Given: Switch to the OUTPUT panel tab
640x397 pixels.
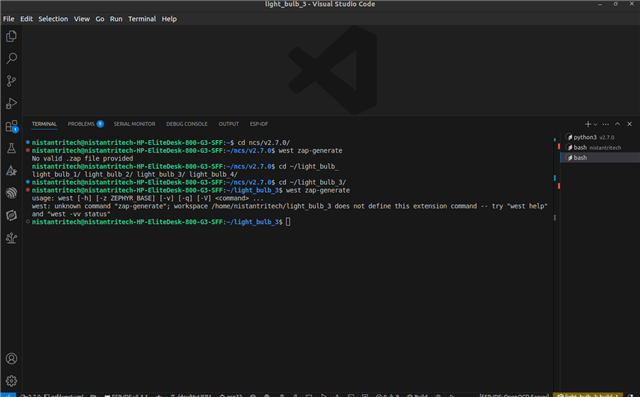Looking at the screenshot, I should click(x=229, y=124).
